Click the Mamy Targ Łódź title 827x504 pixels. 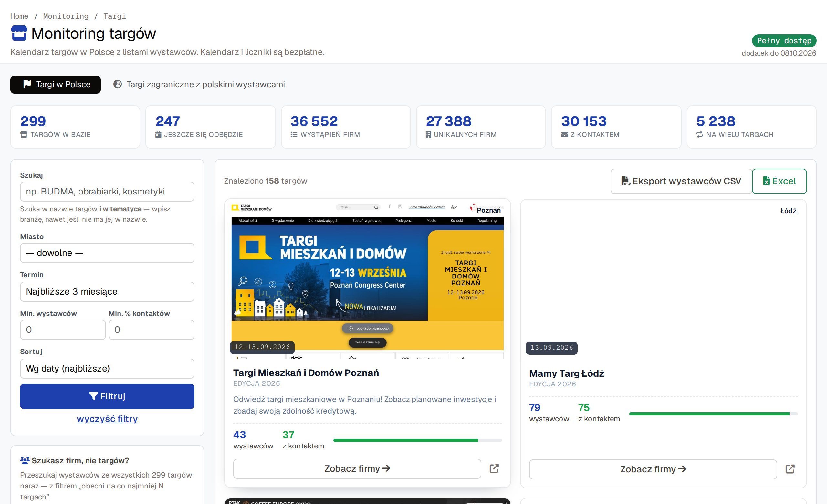pyautogui.click(x=567, y=373)
